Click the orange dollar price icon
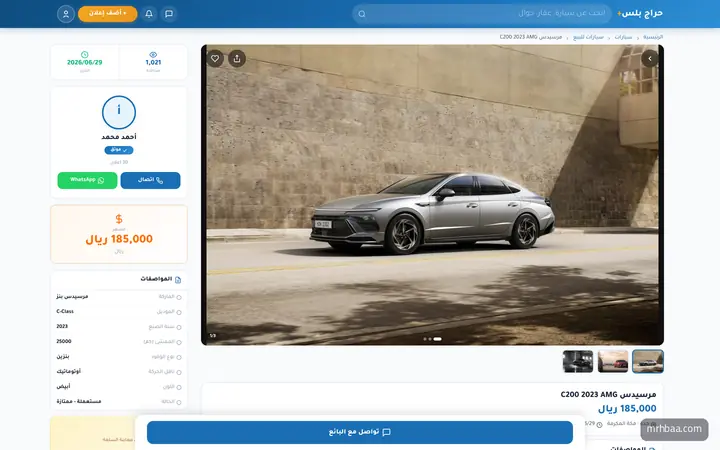The image size is (720, 450). tap(119, 219)
